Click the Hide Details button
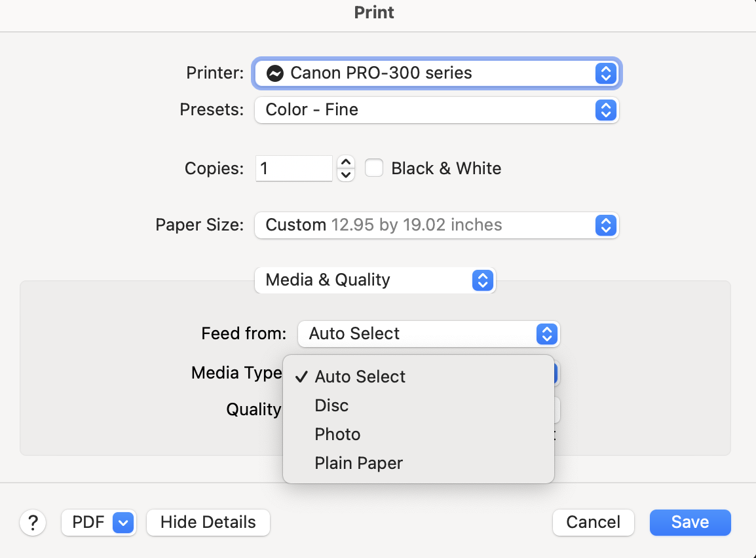The width and height of the screenshot is (756, 558). pos(208,523)
